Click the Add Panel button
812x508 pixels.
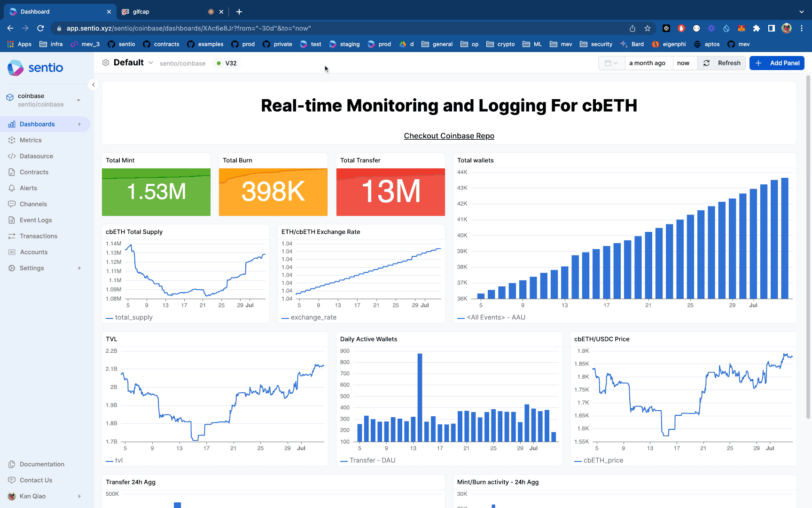point(777,63)
